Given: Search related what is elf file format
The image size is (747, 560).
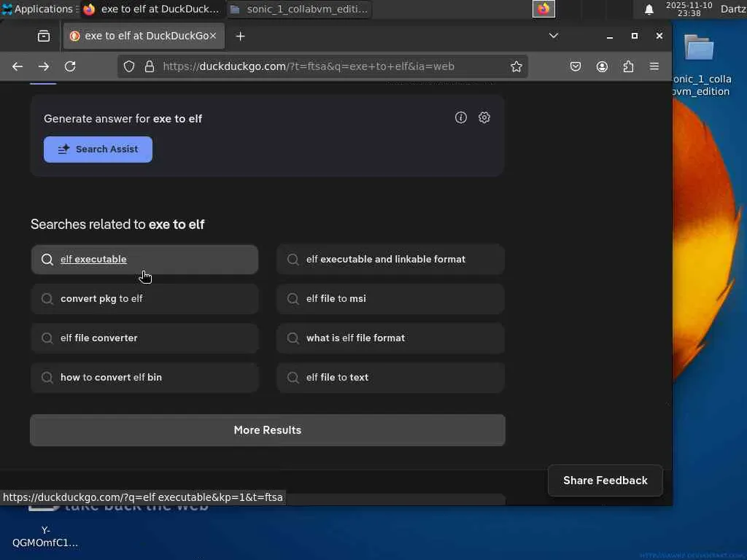Looking at the screenshot, I should coord(390,338).
